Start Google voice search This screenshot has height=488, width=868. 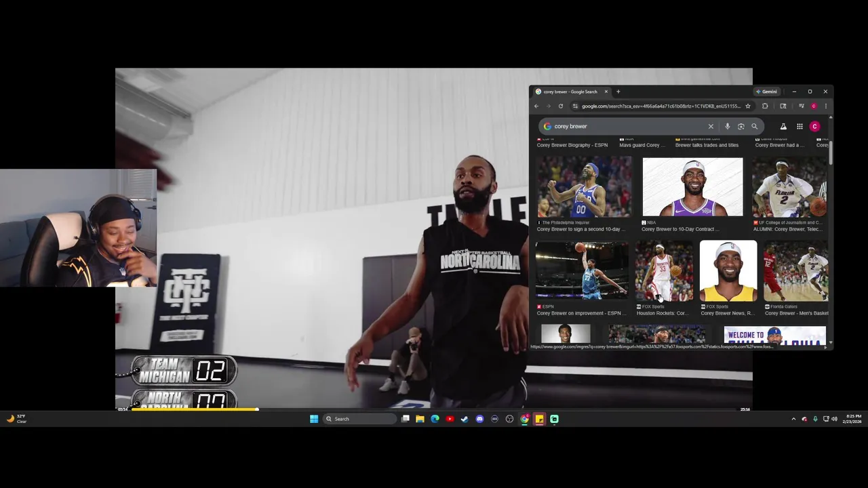[728, 126]
